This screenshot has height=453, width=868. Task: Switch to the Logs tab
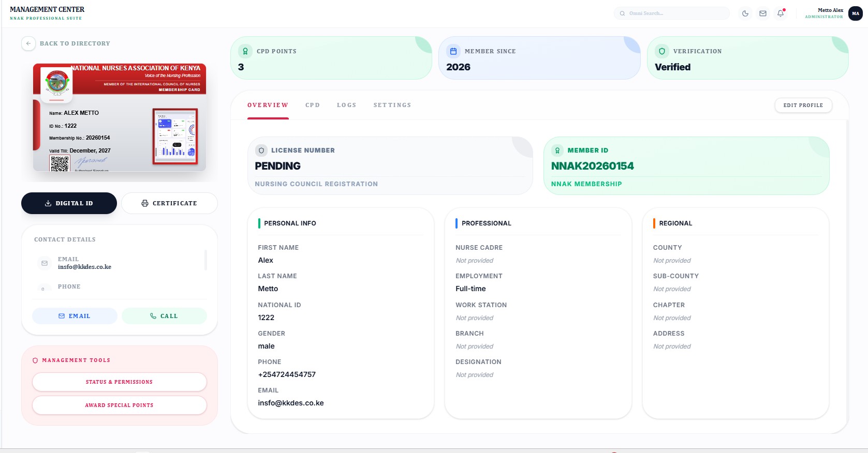pyautogui.click(x=346, y=105)
